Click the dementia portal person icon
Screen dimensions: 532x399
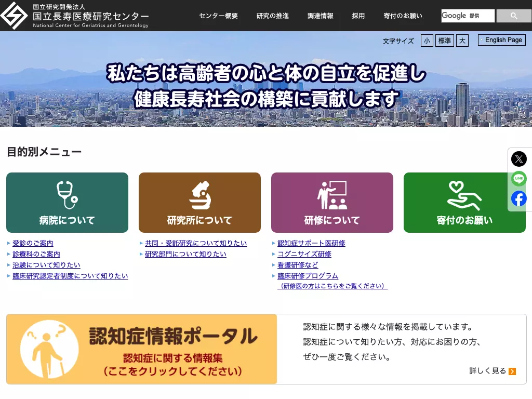pos(49,349)
